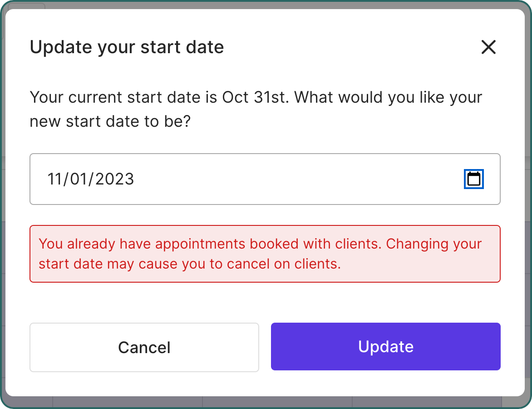
Task: Show the calendar popup via calendar icon
Action: pos(474,179)
